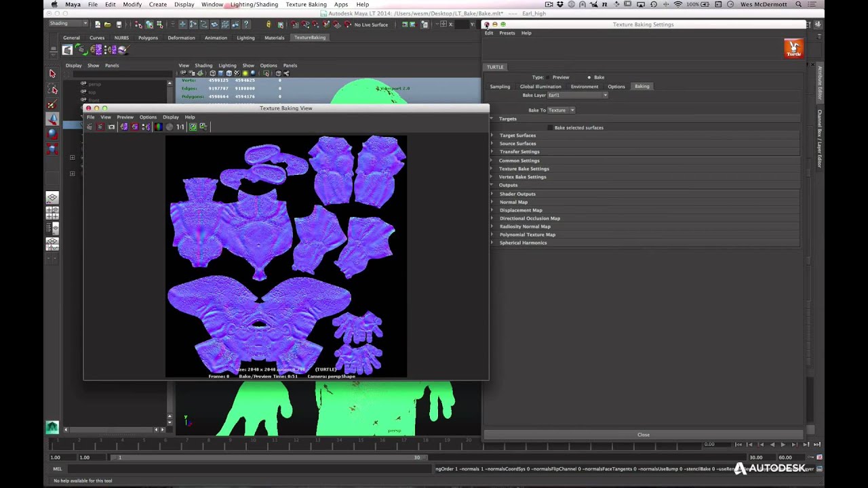Click the single perspective layout icon
Image resolution: width=868 pixels, height=488 pixels.
click(52, 197)
